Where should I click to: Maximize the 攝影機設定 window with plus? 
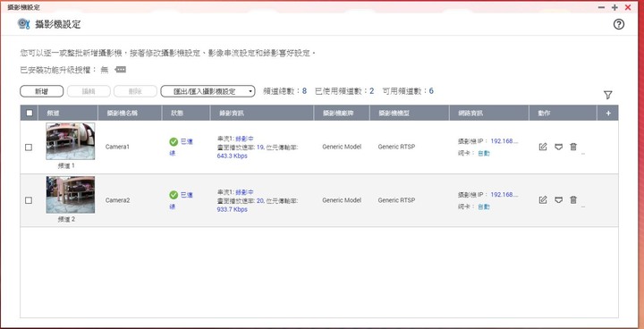(614, 7)
